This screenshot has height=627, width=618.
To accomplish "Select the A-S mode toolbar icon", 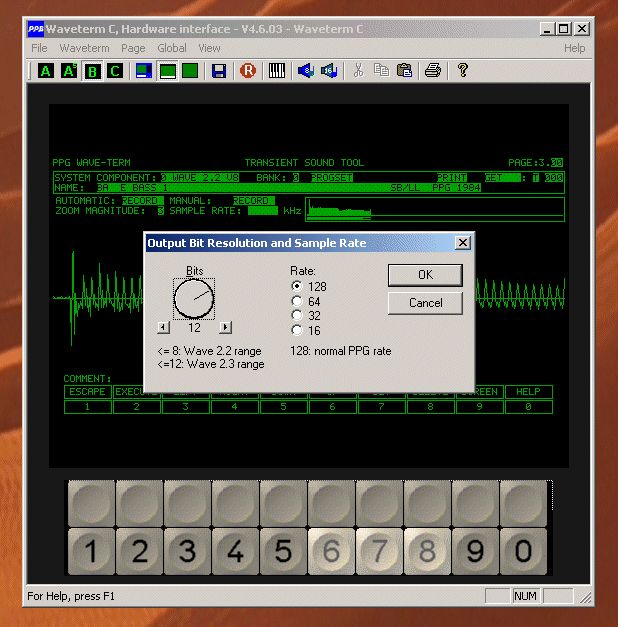I will tap(69, 71).
